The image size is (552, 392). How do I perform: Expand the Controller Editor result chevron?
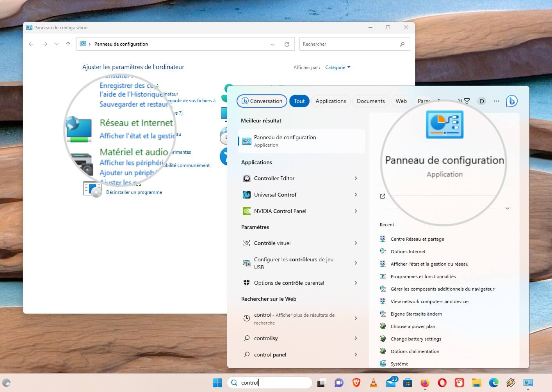pyautogui.click(x=356, y=178)
